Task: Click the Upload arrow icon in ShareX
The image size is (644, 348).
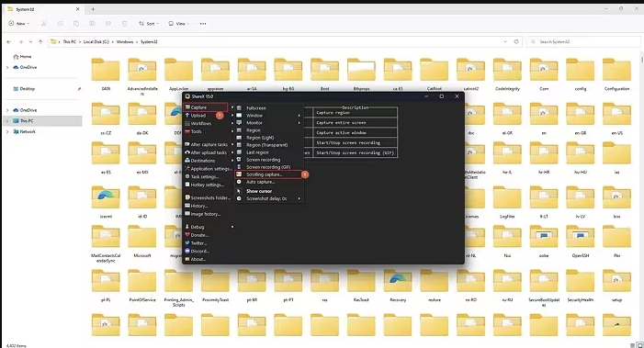Action: 187,116
